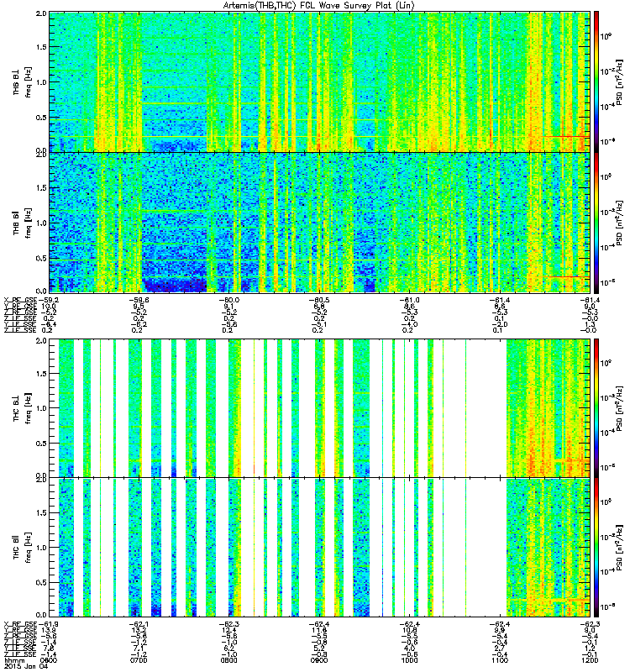Click the '1200' time axis label

click(590, 660)
